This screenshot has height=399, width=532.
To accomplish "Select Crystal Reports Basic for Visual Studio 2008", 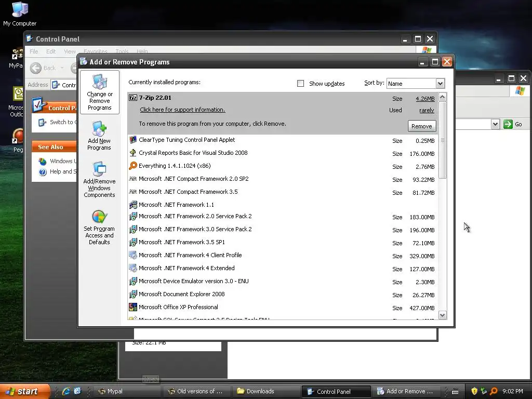I will tap(283, 153).
